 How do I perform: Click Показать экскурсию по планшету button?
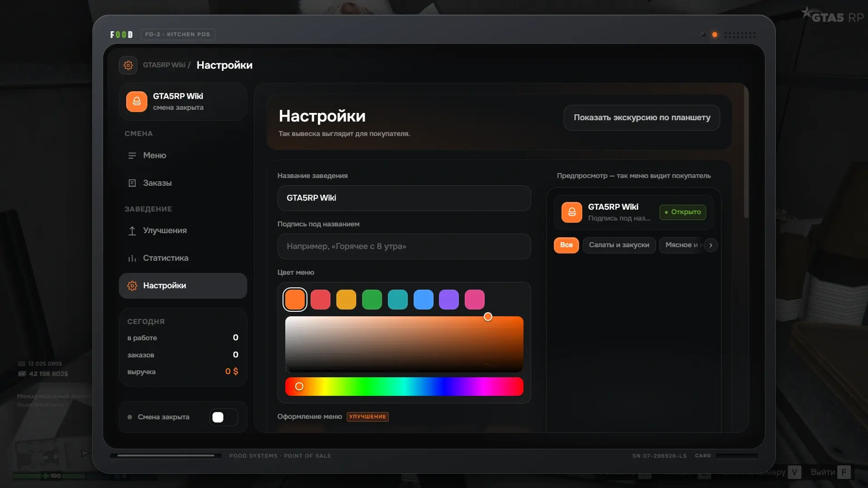642,117
